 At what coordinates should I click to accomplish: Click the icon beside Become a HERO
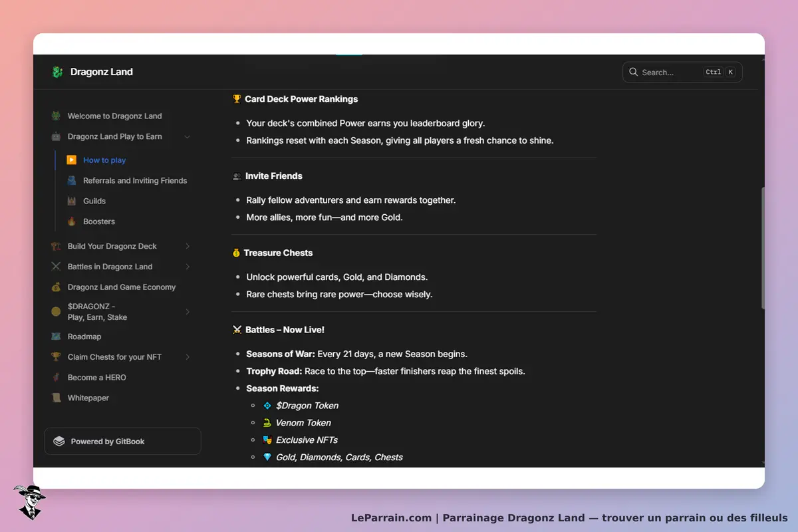click(x=56, y=377)
